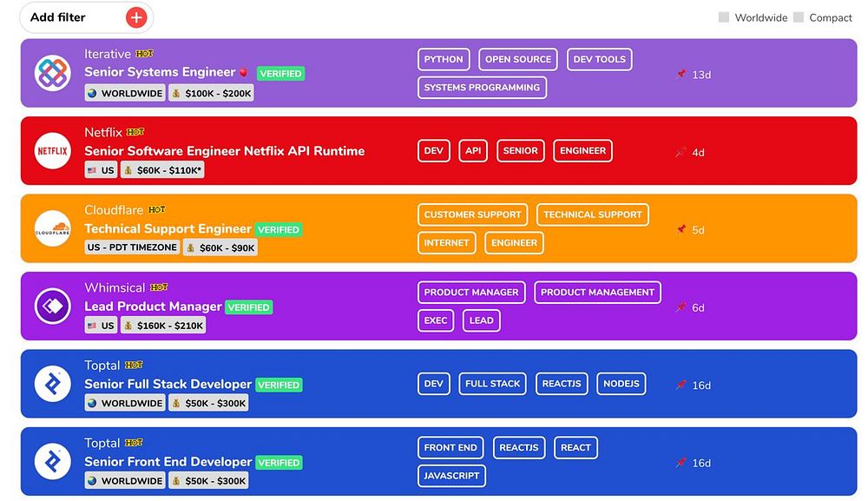Viewport: 868px width, 501px height.
Task: Click HOT badge next to Netflix
Action: click(x=135, y=132)
